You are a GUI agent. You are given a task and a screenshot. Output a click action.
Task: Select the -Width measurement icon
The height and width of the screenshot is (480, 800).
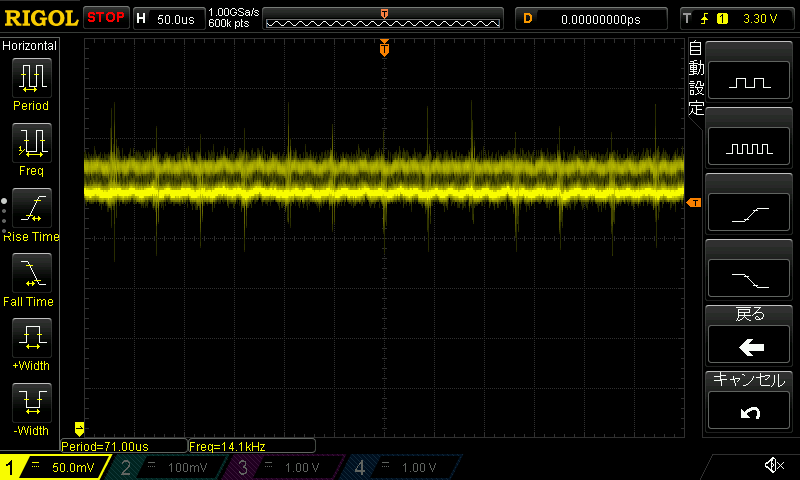(32, 402)
